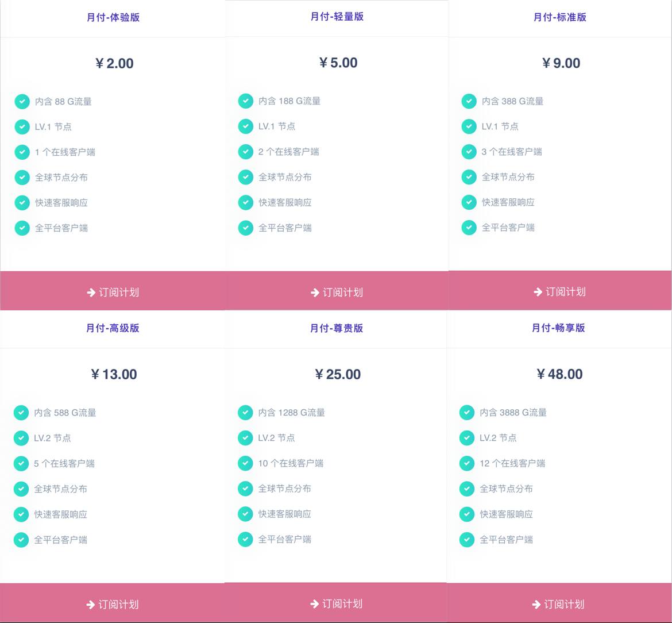Screen dimensions: 672x623
Task: Subscribe to the ¥13.00 月付-高级版 plan
Action: tap(113, 604)
